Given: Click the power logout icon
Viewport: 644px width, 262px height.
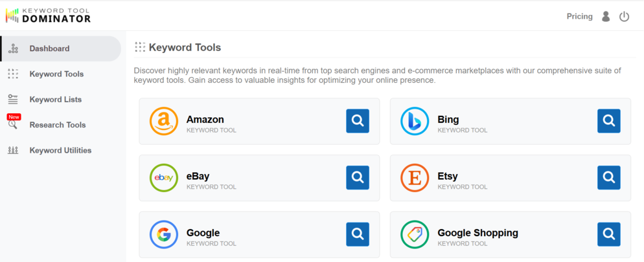Looking at the screenshot, I should 625,16.
